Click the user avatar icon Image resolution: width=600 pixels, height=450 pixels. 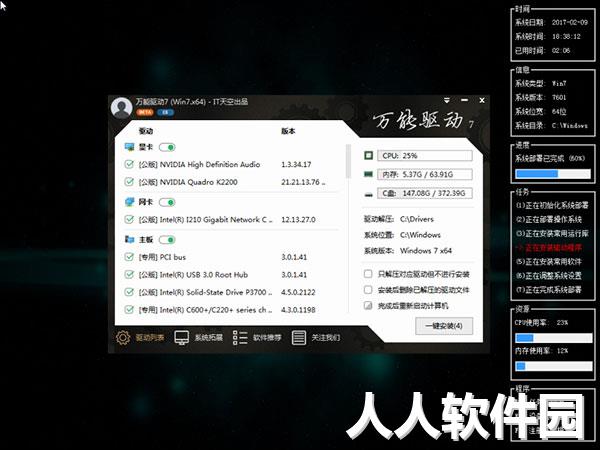coord(121,108)
